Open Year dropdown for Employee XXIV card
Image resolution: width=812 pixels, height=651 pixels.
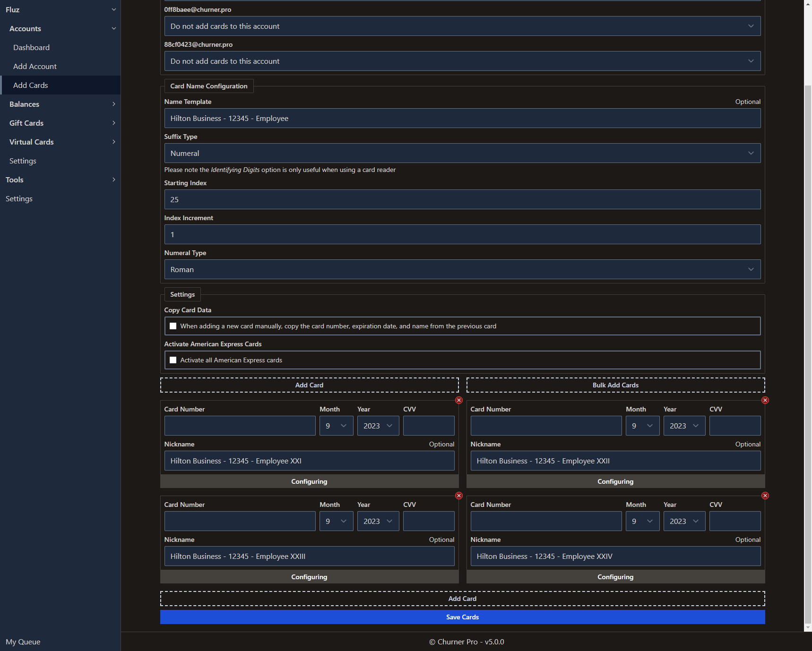(x=684, y=521)
